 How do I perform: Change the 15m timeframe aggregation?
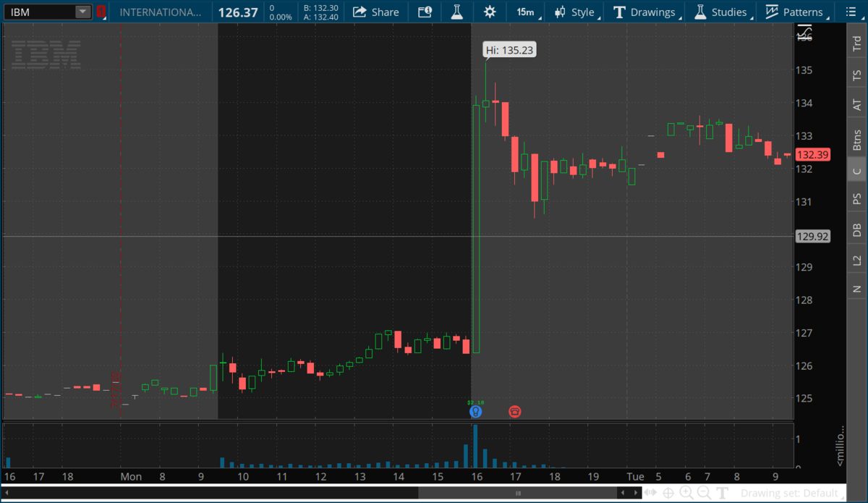coord(525,12)
